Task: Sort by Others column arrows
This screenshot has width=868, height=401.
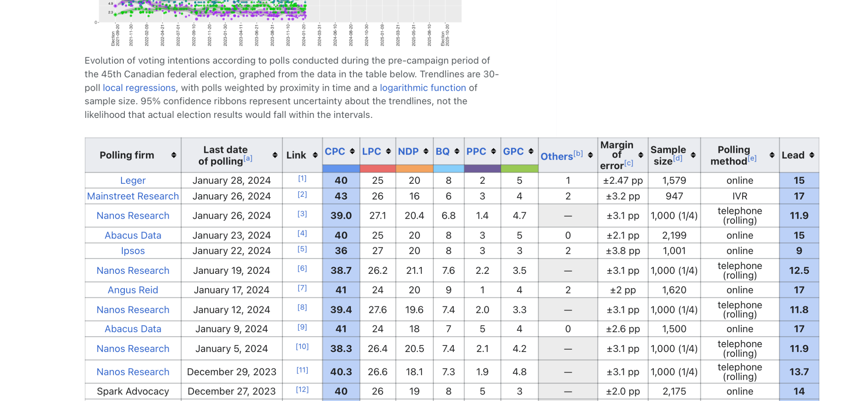Action: pos(590,155)
